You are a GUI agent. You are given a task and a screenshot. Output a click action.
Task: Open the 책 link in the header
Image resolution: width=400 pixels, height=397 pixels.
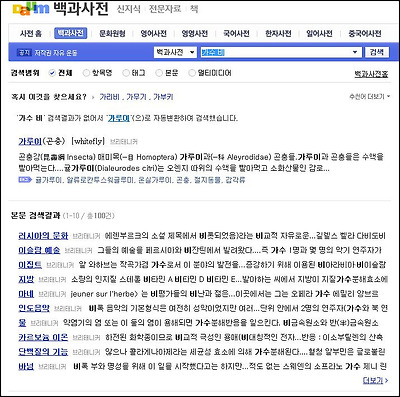tap(194, 9)
